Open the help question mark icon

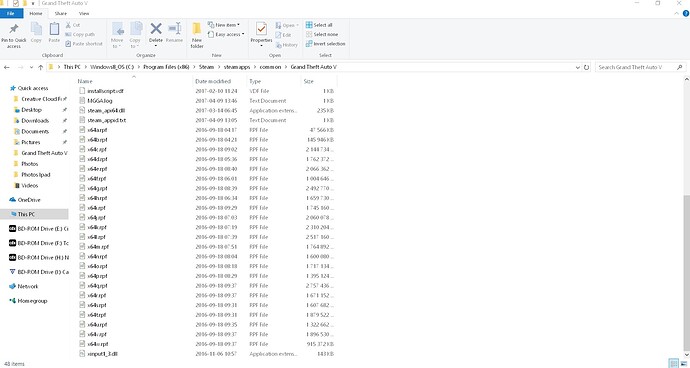pyautogui.click(x=686, y=14)
